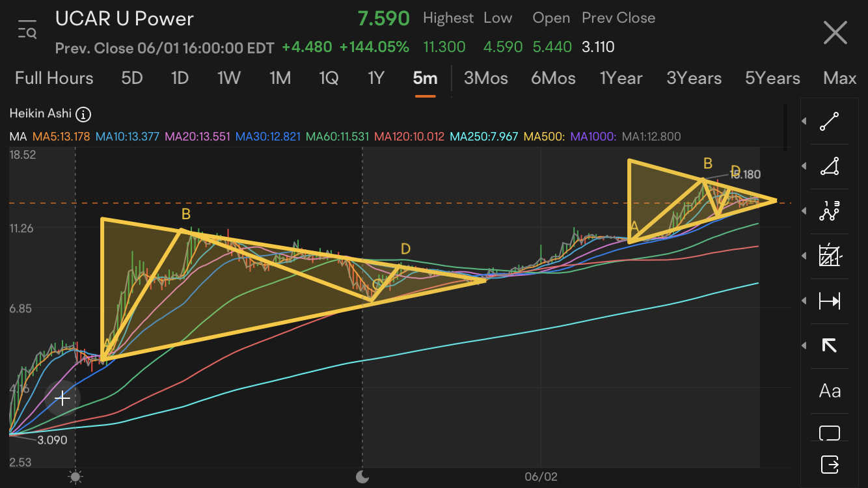Expand the trend line tool options arrow
868x488 pixels.
[x=806, y=122]
